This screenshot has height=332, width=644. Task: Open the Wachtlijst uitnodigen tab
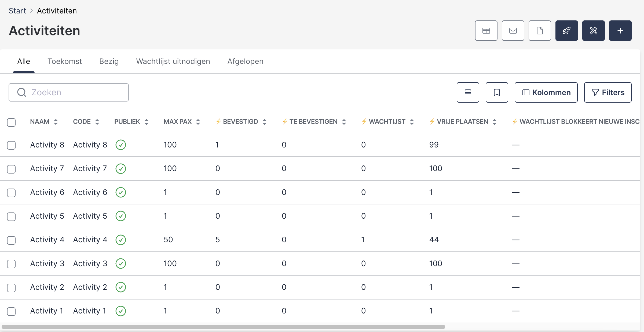(x=173, y=62)
